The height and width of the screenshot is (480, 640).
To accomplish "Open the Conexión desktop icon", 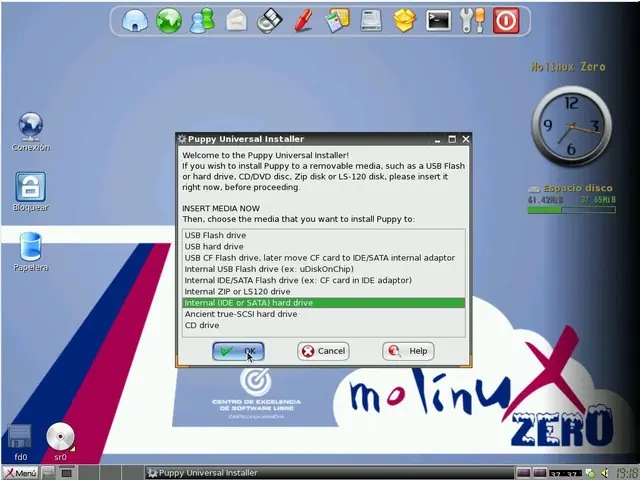I will [x=31, y=131].
